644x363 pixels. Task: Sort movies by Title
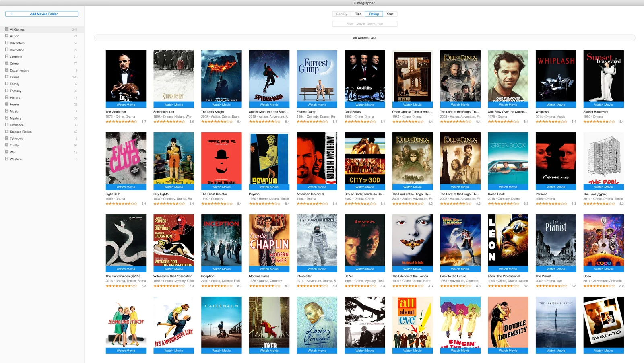click(x=358, y=14)
